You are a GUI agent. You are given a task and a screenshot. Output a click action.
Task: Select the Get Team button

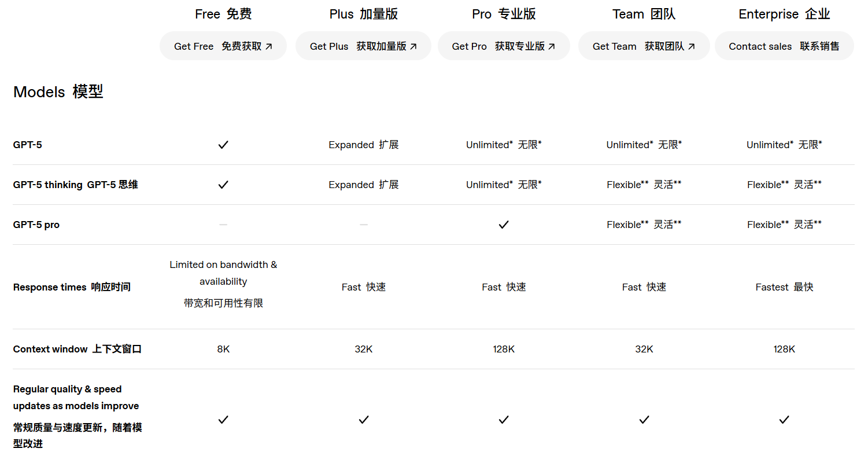[644, 46]
